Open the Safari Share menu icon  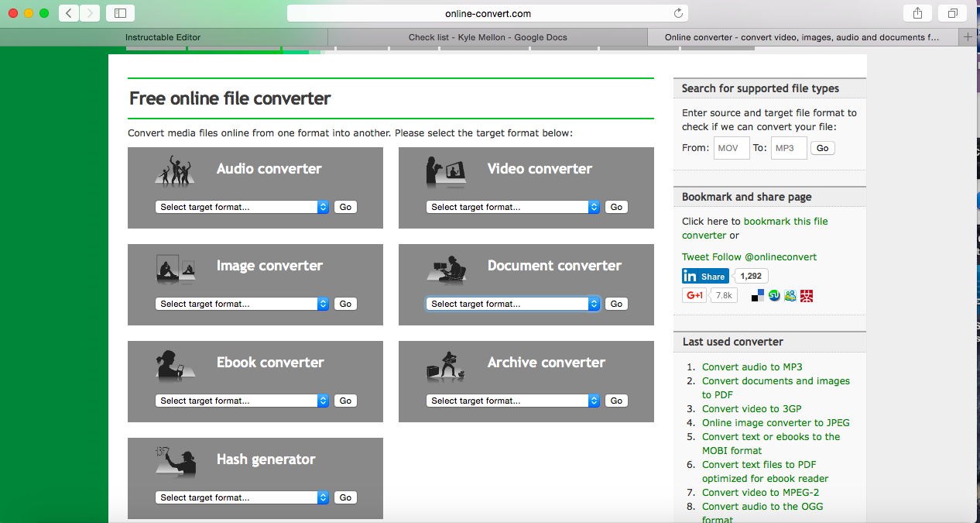tap(917, 13)
